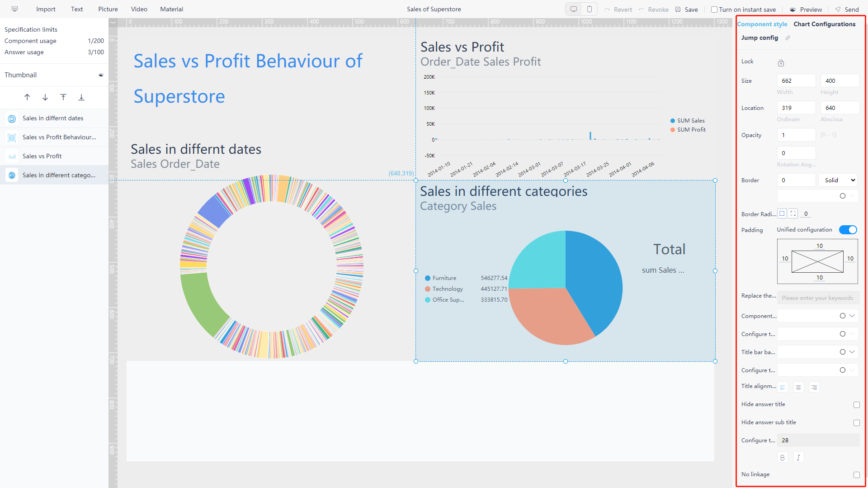Expand the first Configure t... color chevron
Viewport: 868px width, 488px height.
(852, 334)
